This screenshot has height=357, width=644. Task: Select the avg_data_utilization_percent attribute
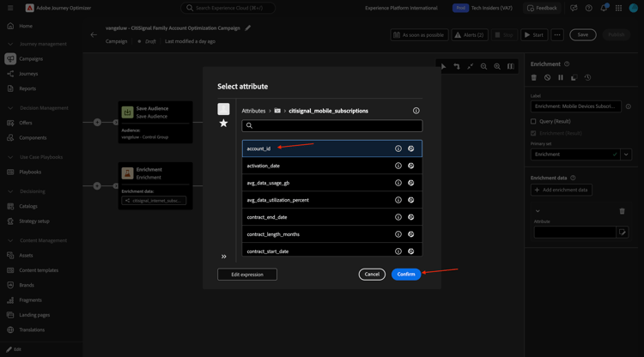pyautogui.click(x=331, y=200)
